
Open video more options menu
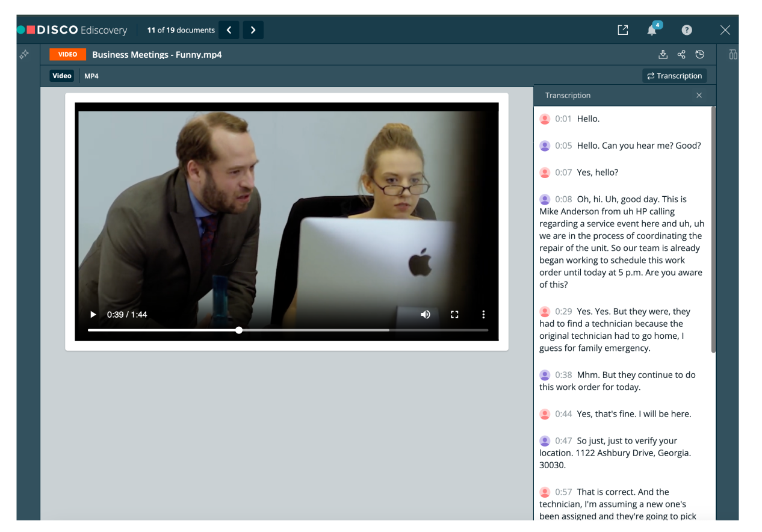(483, 314)
